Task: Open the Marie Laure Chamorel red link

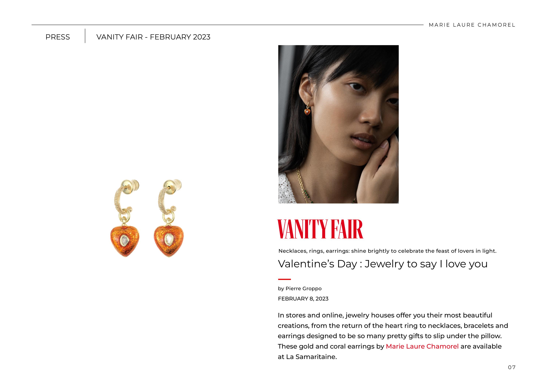Action: coord(422,346)
